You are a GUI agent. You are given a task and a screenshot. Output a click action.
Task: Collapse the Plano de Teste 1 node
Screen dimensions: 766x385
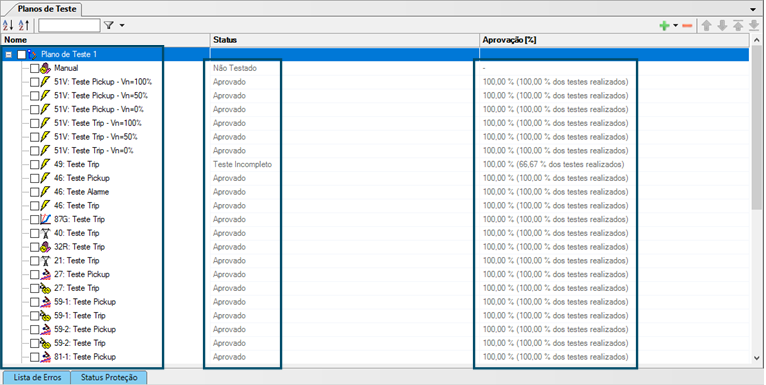point(8,55)
